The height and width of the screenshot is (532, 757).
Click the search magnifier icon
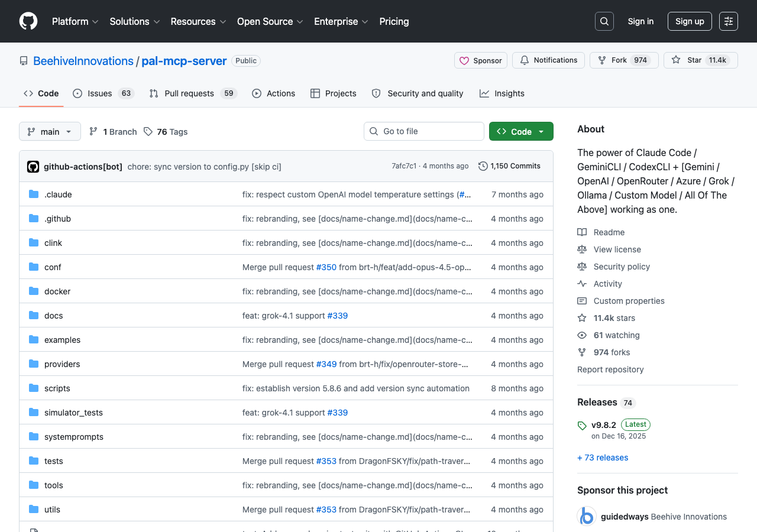click(604, 21)
